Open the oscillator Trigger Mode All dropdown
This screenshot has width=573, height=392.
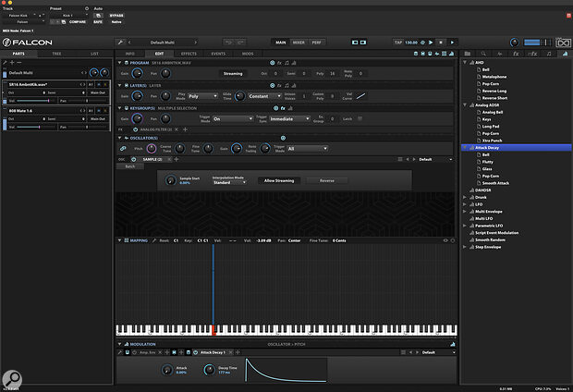coord(308,149)
